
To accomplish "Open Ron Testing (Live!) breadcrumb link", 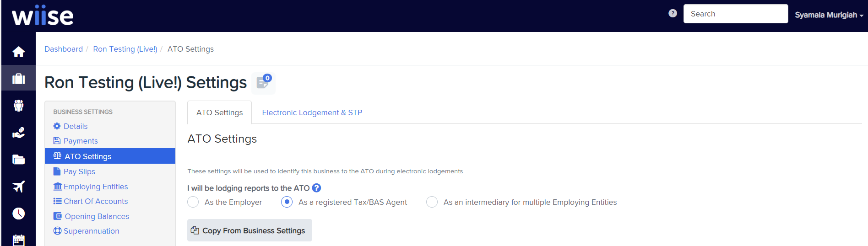I will pyautogui.click(x=125, y=49).
